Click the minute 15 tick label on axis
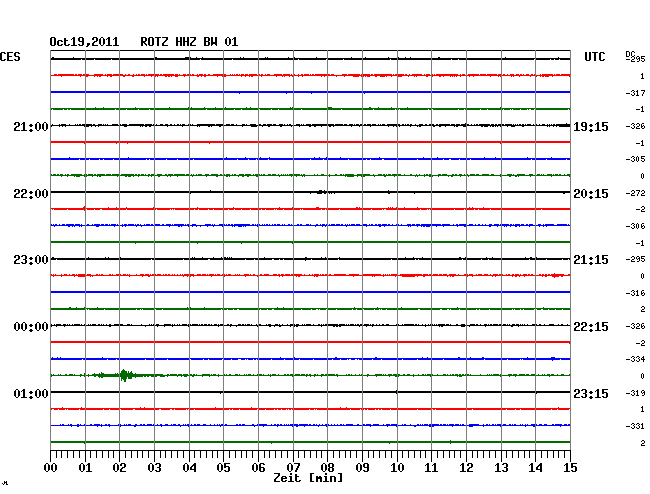 570,468
